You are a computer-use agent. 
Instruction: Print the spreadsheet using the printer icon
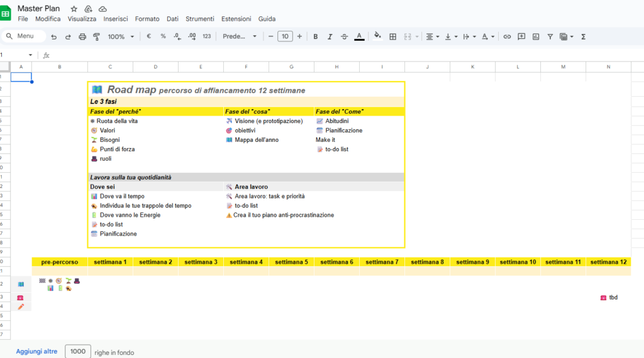82,36
